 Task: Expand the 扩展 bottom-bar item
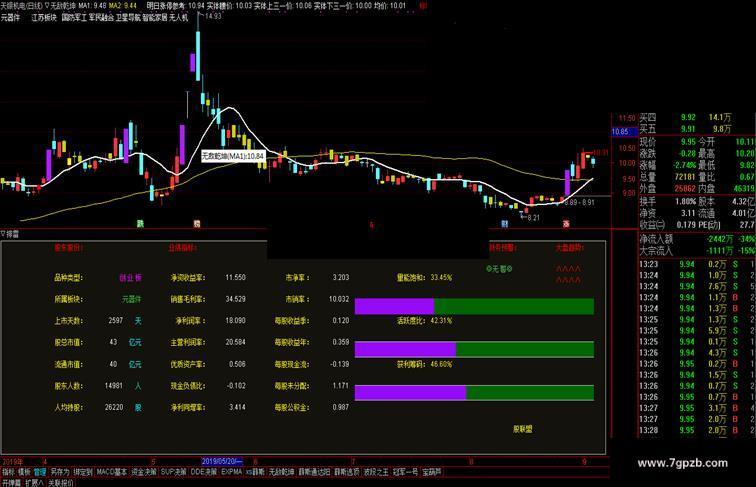pos(34,482)
